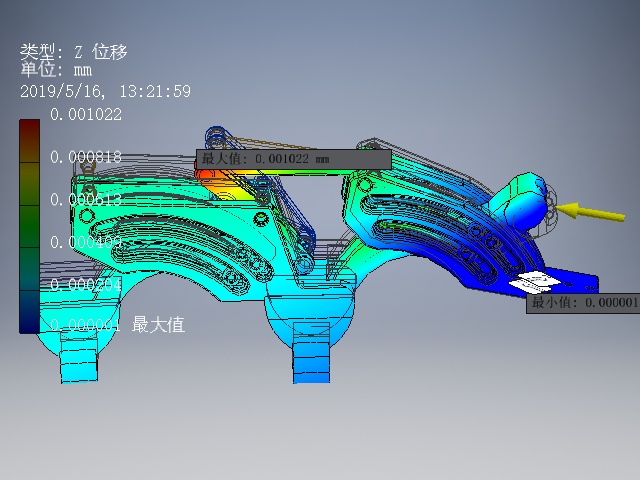Click the maximum value probe label 0.001022 mm
The image size is (640, 480).
293,159
